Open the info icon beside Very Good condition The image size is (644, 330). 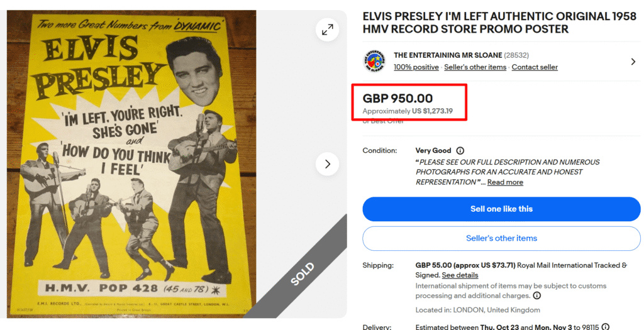tap(460, 151)
